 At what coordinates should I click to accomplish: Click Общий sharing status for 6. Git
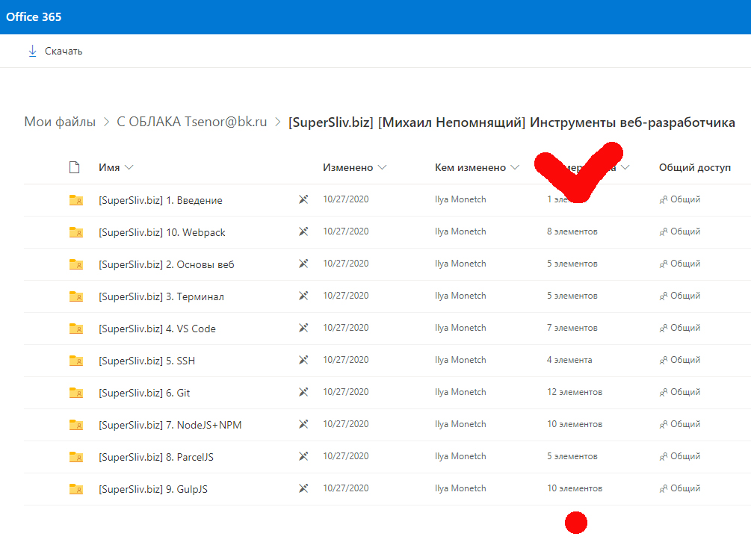point(679,391)
